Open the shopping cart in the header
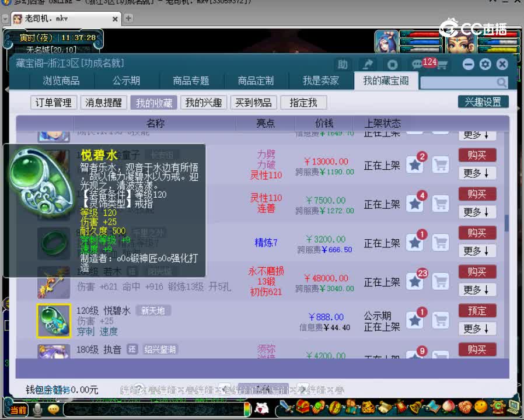The width and height of the screenshot is (524, 420). coord(442,65)
